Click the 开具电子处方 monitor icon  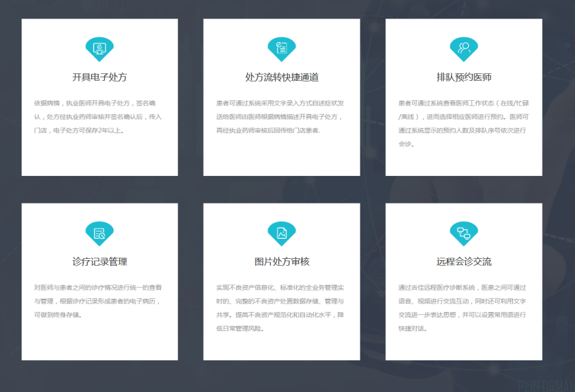coord(99,49)
